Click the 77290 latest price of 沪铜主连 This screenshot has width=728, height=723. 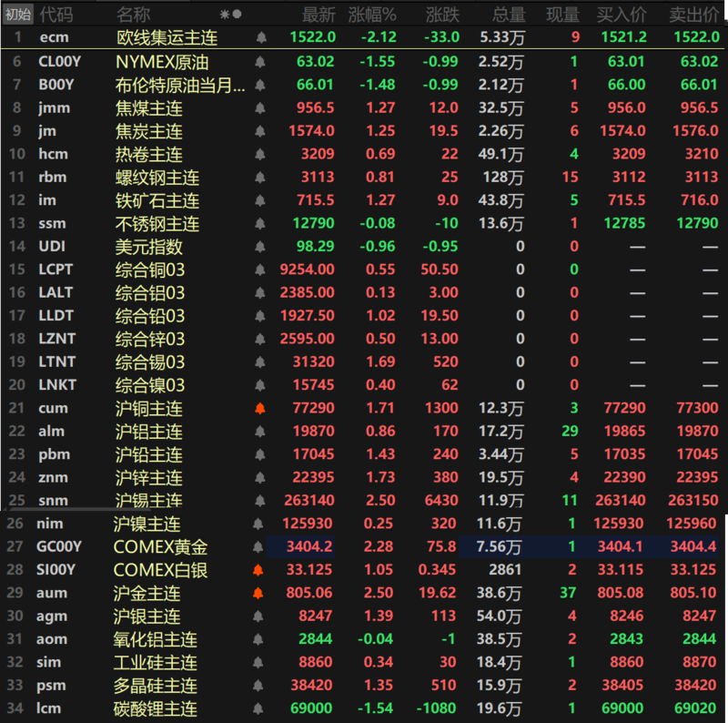coord(313,408)
